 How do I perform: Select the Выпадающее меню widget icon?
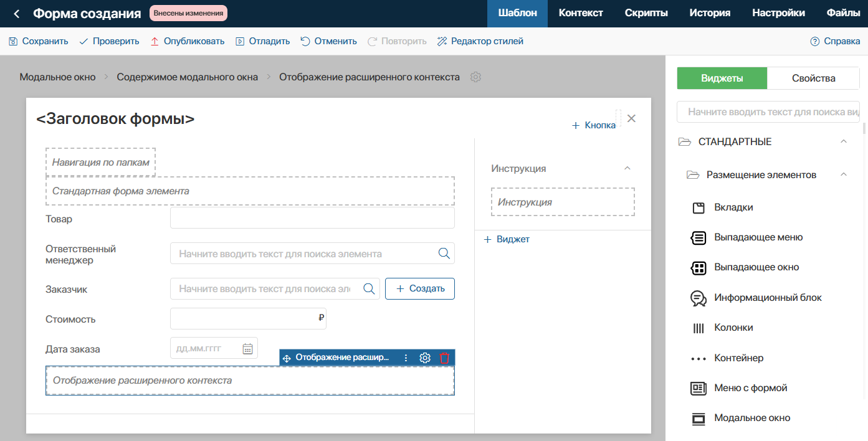click(x=699, y=237)
